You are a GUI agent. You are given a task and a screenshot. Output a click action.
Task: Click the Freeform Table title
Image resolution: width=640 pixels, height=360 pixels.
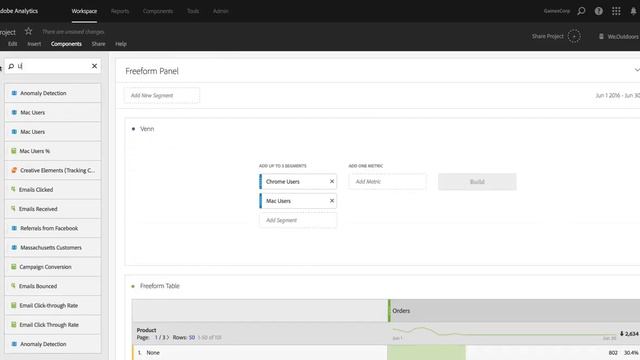click(160, 286)
